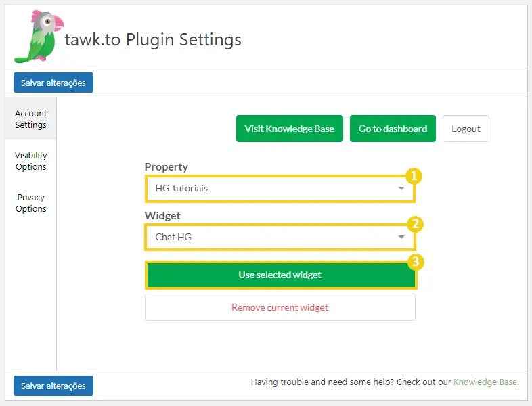Click bottom Salvar alterações button
Screen dimensions: 532x406
pyautogui.click(x=53, y=386)
